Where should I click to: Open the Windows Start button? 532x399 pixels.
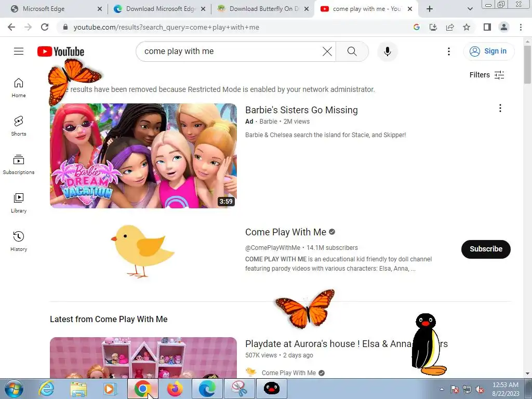pos(14,389)
